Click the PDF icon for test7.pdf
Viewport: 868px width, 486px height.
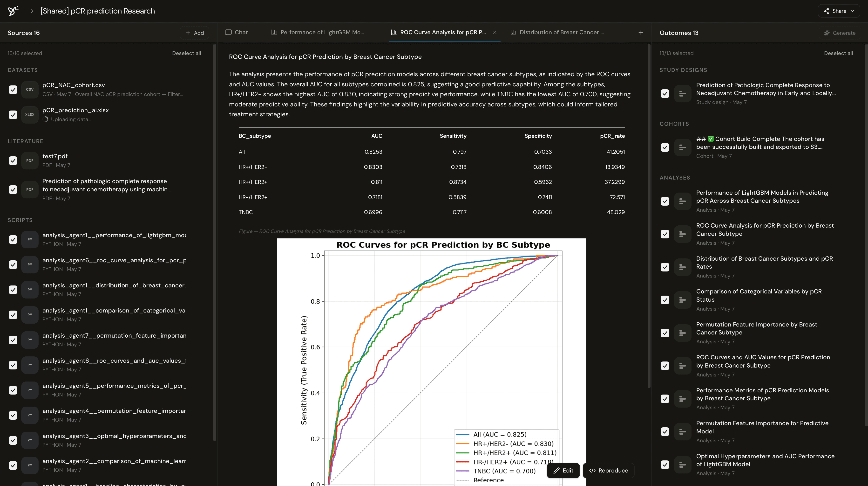click(x=30, y=160)
